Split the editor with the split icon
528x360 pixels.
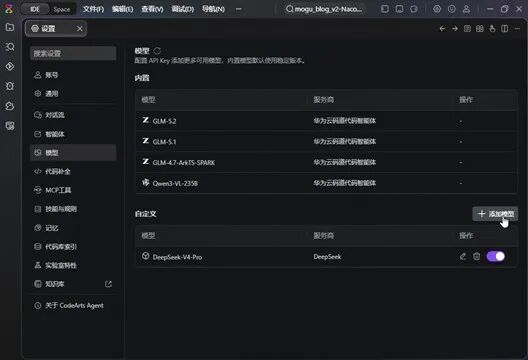click(505, 29)
